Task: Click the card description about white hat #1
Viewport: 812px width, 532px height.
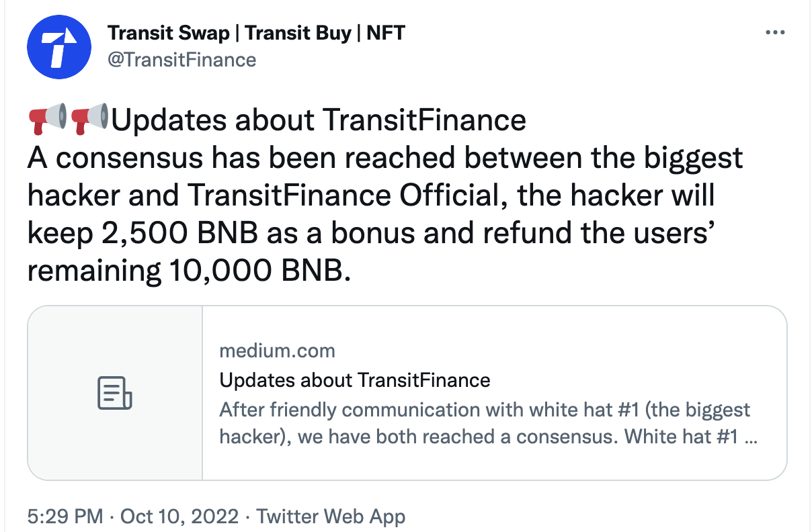Action: click(489, 423)
